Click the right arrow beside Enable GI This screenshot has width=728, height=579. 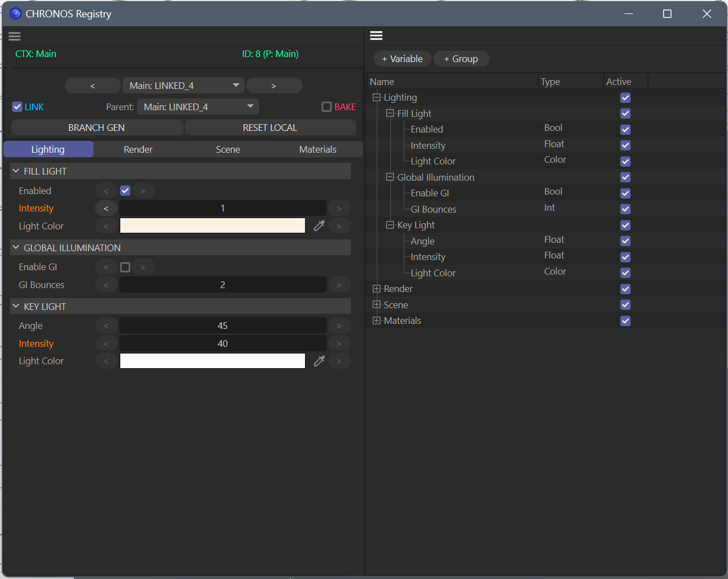(x=143, y=267)
